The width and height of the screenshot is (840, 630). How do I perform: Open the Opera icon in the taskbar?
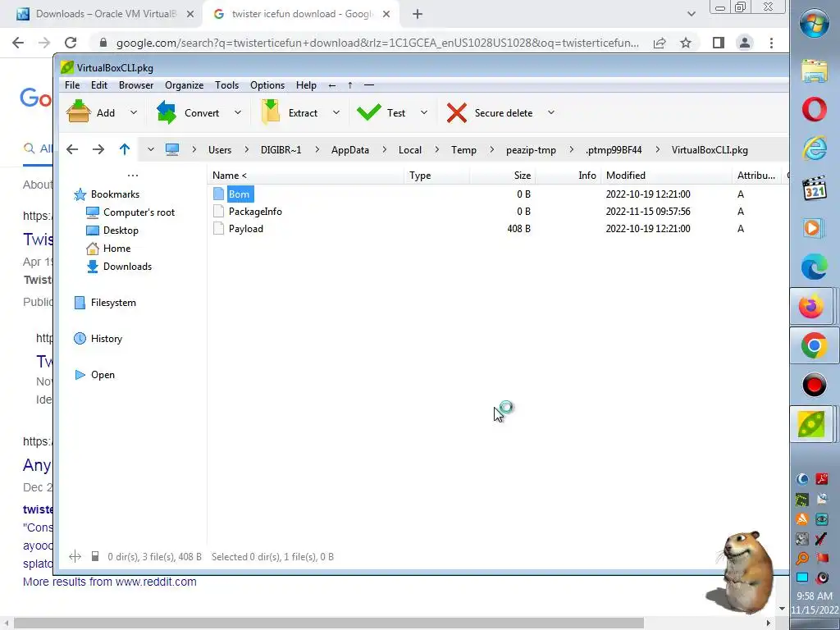click(x=815, y=109)
